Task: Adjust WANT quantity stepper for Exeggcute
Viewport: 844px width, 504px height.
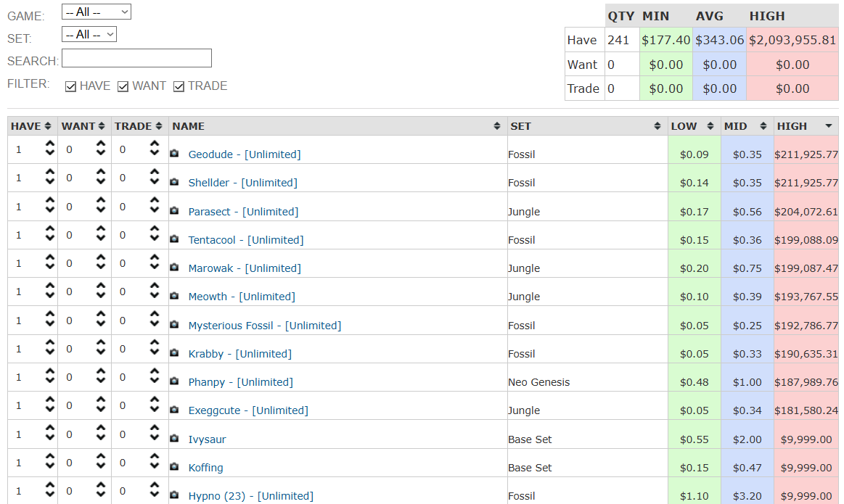Action: [x=101, y=404]
